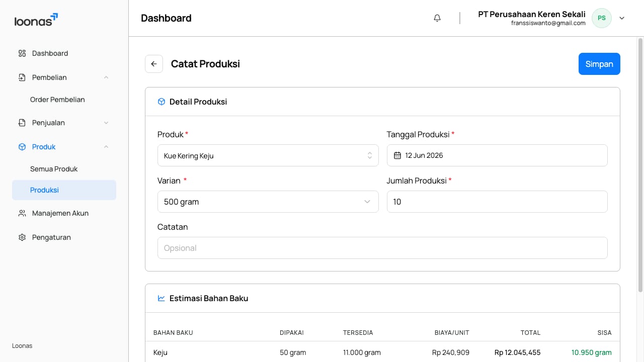Click the Jumlah Produksi input field
The width and height of the screenshot is (644, 362).
click(497, 202)
